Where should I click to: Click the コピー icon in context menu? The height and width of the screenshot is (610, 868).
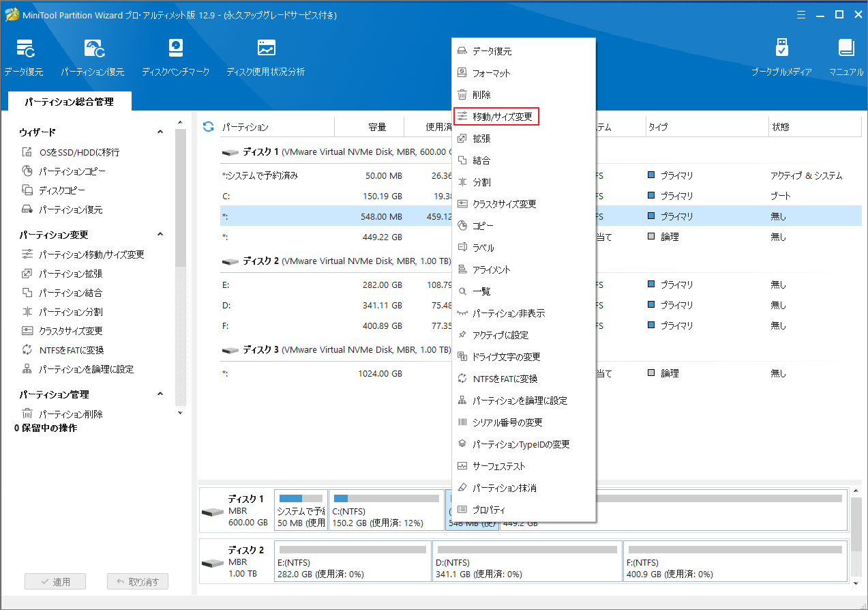(462, 226)
